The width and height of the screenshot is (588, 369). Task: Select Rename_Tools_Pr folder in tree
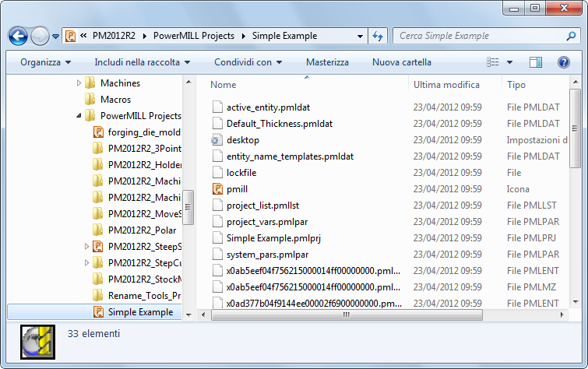[x=145, y=296]
